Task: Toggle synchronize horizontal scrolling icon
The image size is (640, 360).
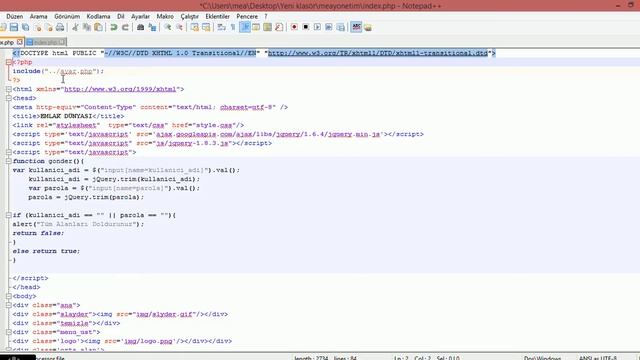Action: (206, 27)
